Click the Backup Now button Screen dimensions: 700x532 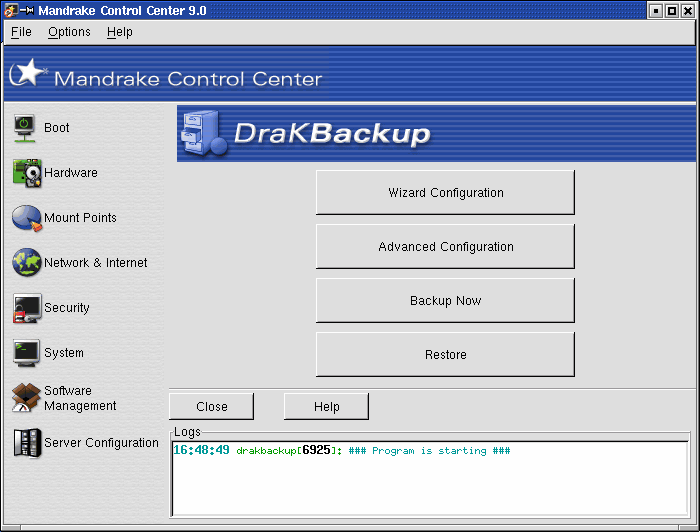(445, 300)
